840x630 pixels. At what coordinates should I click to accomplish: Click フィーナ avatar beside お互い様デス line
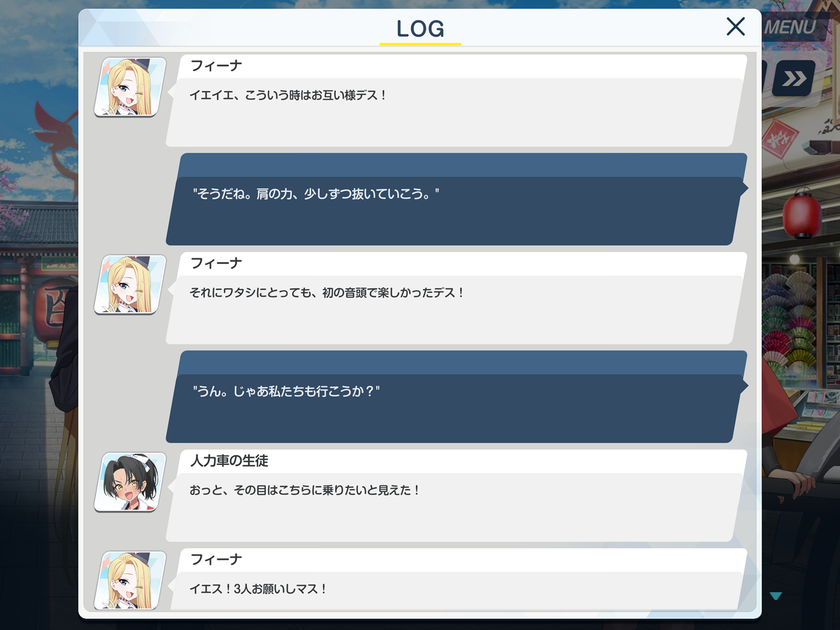coord(130,87)
